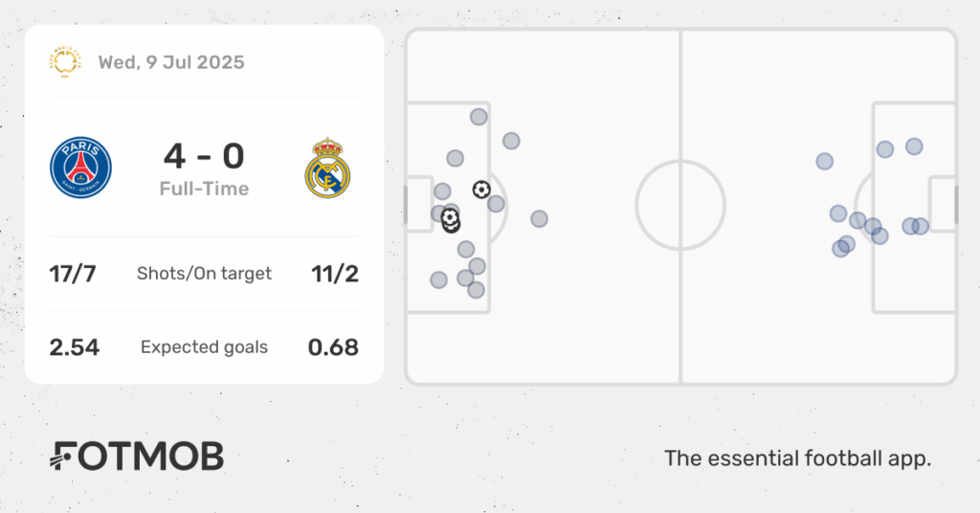Viewport: 980px width, 513px height.
Task: Click the Wed, 9 Jul 2025 date
Action: (x=171, y=62)
